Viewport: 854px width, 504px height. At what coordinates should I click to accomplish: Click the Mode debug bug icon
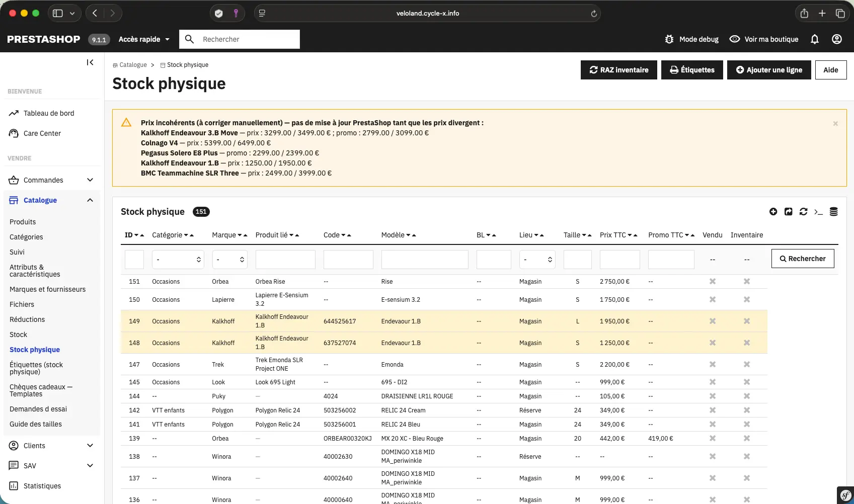[x=669, y=39]
